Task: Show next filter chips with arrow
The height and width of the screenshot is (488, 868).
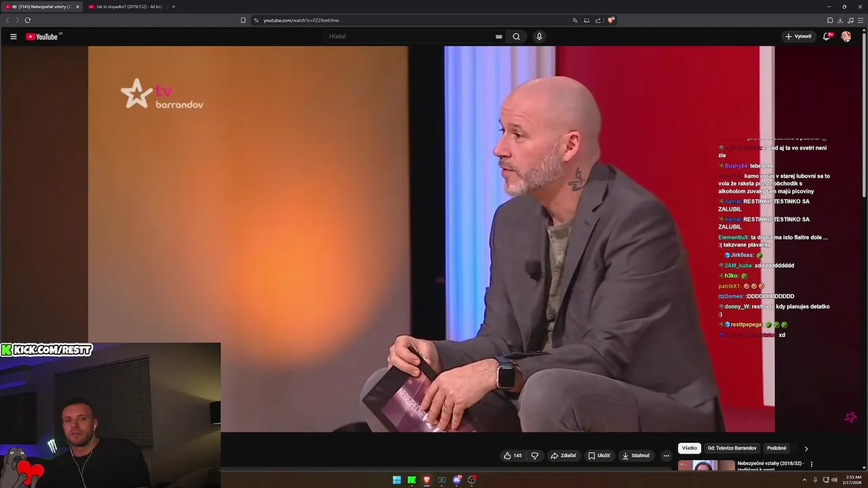Action: click(806, 448)
